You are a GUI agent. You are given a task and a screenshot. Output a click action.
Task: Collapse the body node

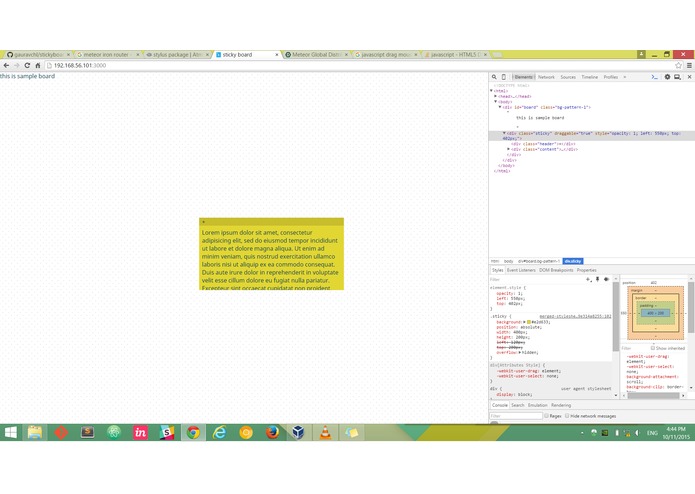click(x=496, y=101)
